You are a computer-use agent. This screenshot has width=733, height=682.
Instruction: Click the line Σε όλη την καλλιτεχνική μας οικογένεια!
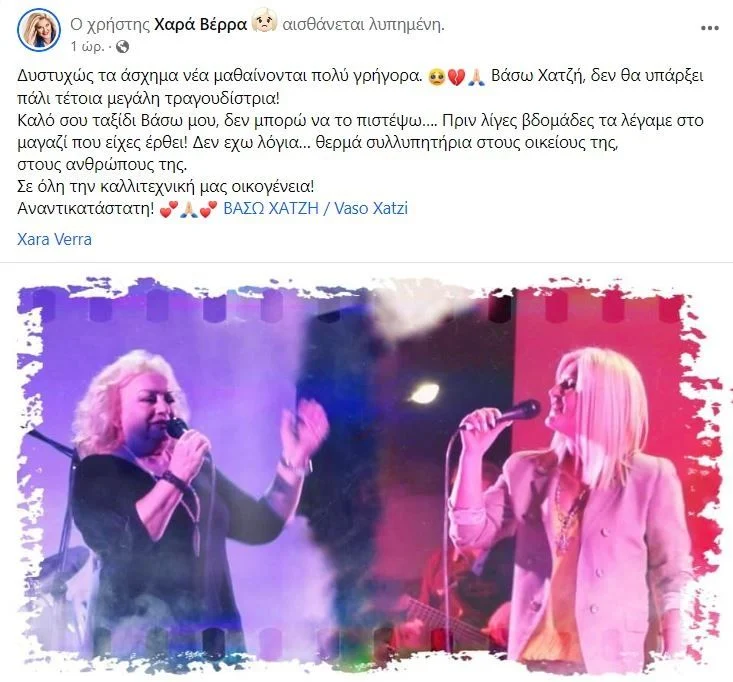pyautogui.click(x=165, y=187)
